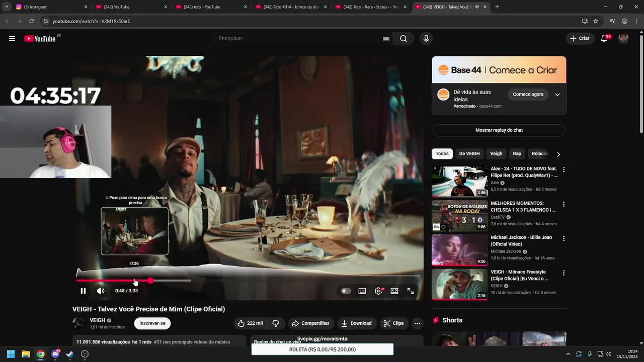The width and height of the screenshot is (644, 362).
Task: Select the Todos filter chip
Action: (x=442, y=154)
